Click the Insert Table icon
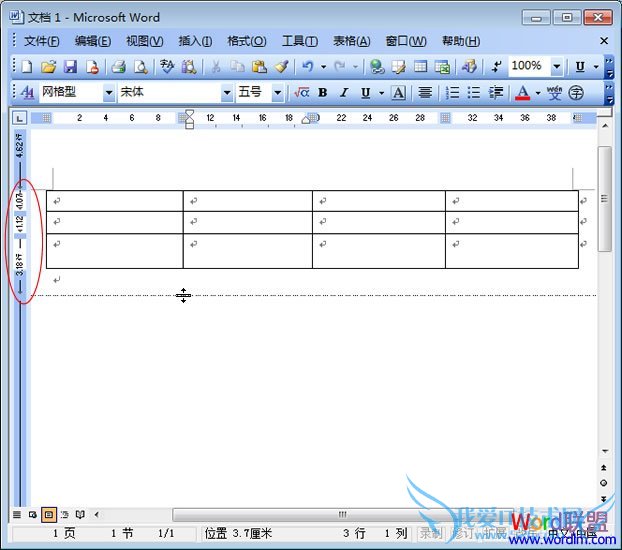This screenshot has height=550, width=622. click(420, 67)
